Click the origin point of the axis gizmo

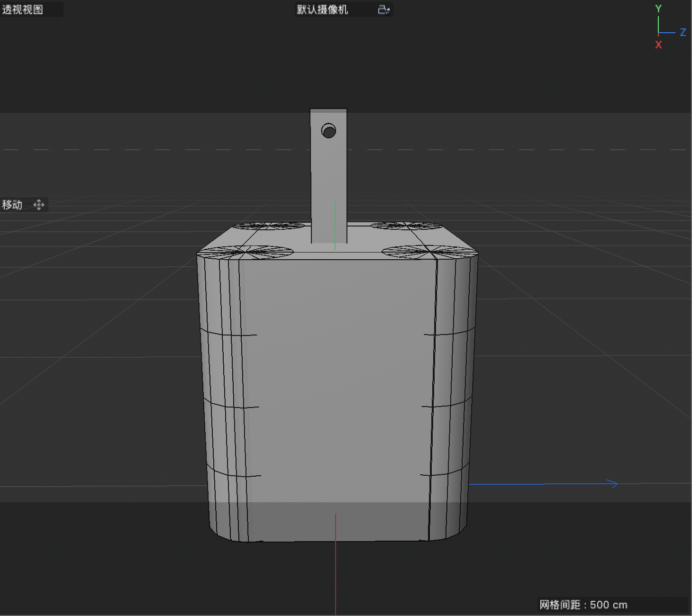pyautogui.click(x=659, y=32)
